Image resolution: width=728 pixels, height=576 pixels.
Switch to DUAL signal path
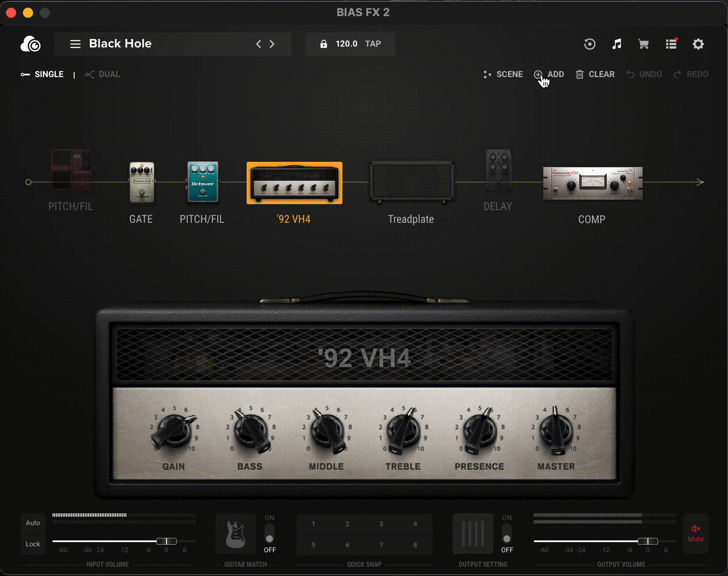coord(103,74)
